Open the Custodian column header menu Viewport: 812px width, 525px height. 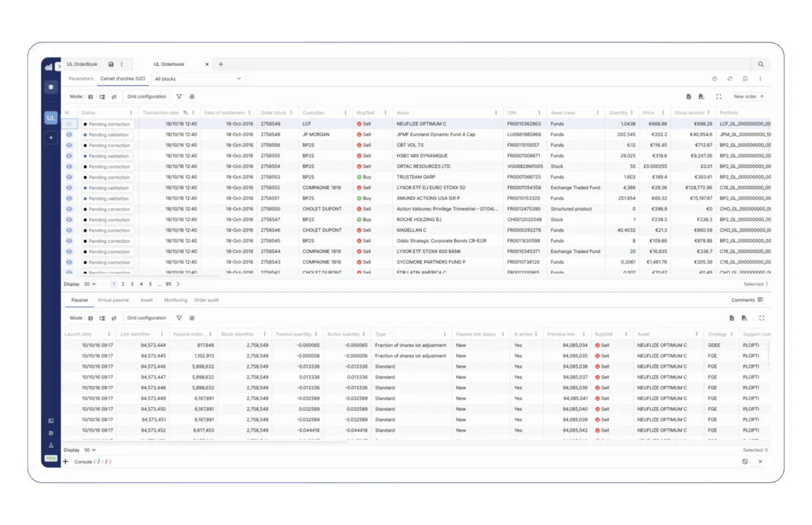click(345, 113)
